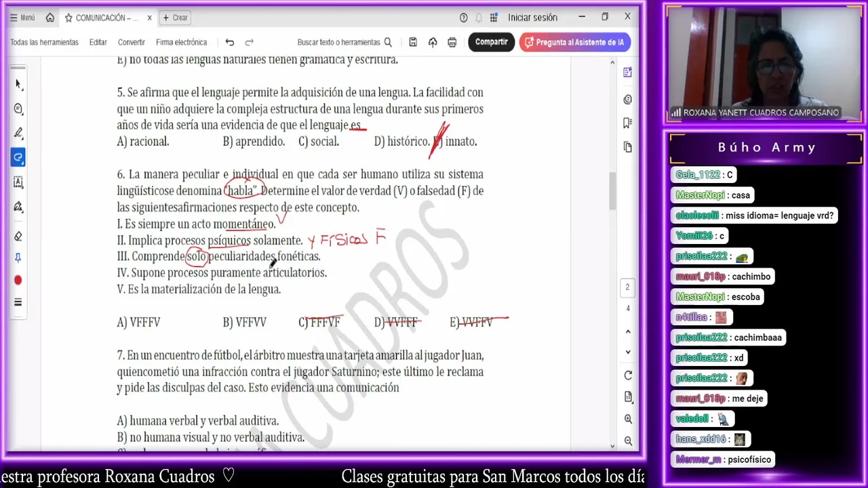Screen dimensions: 868x488
Task: Open the page display settings icon
Action: [628, 397]
